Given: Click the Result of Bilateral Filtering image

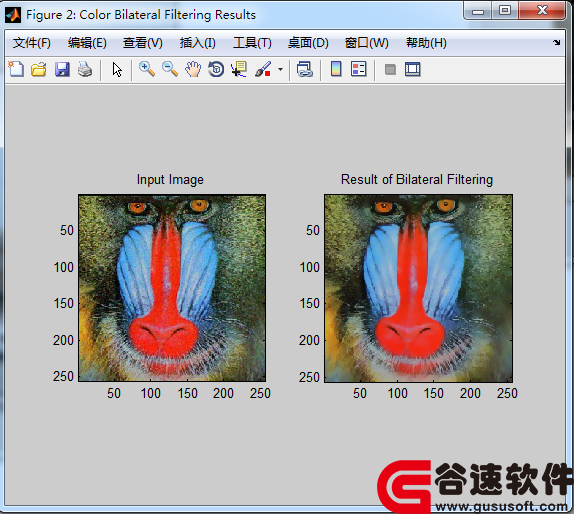Looking at the screenshot, I should click(x=418, y=288).
